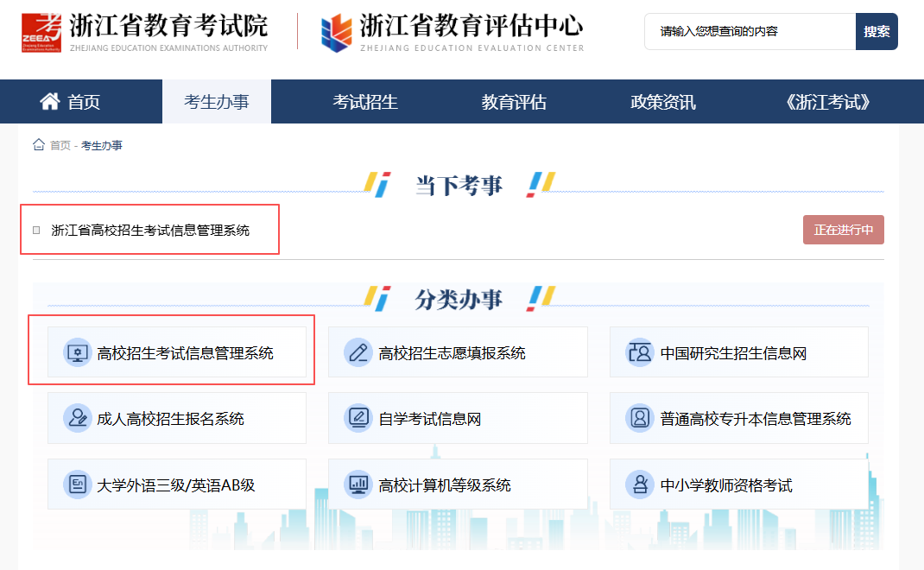Screen dimensions: 924x570
Task: Open the 考生办事 tab
Action: pos(217,102)
